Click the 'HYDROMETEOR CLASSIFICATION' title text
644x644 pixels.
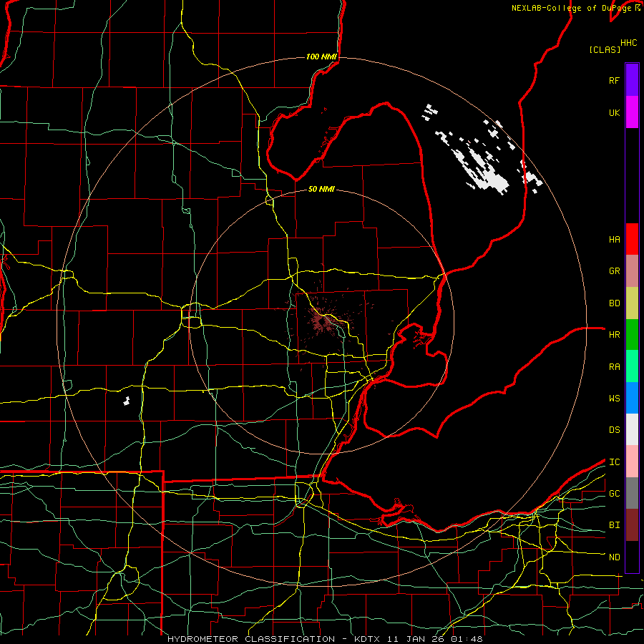click(251, 639)
